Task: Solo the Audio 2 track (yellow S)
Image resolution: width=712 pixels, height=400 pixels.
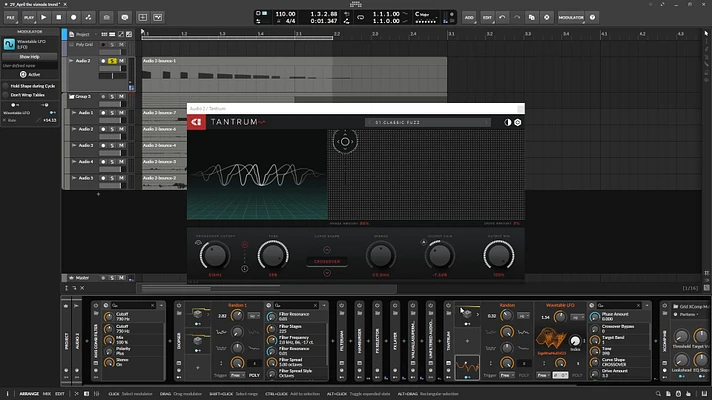Action: pyautogui.click(x=112, y=61)
